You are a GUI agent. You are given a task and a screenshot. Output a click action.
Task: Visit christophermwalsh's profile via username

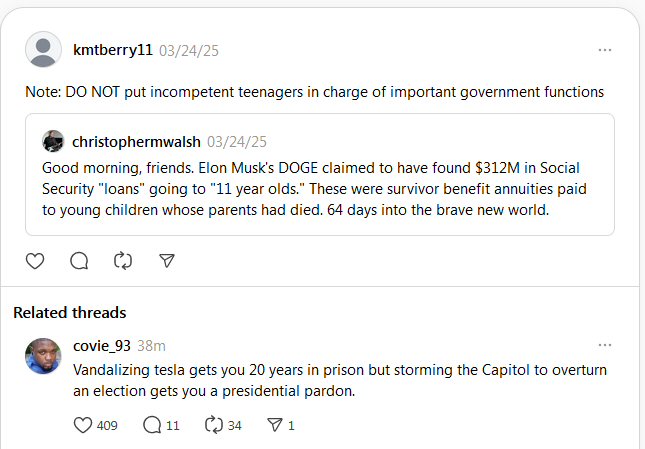[136, 141]
